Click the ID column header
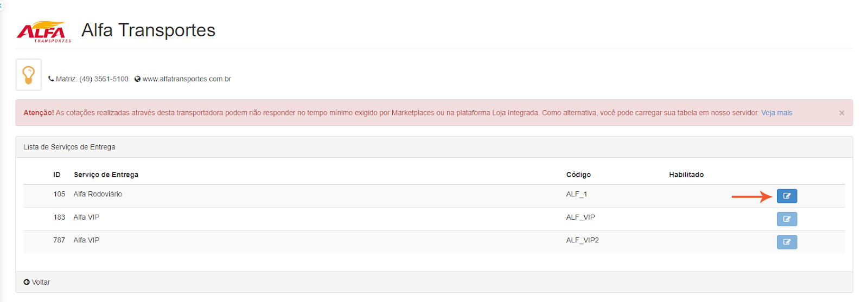This screenshot has height=302, width=868. pyautogui.click(x=56, y=175)
